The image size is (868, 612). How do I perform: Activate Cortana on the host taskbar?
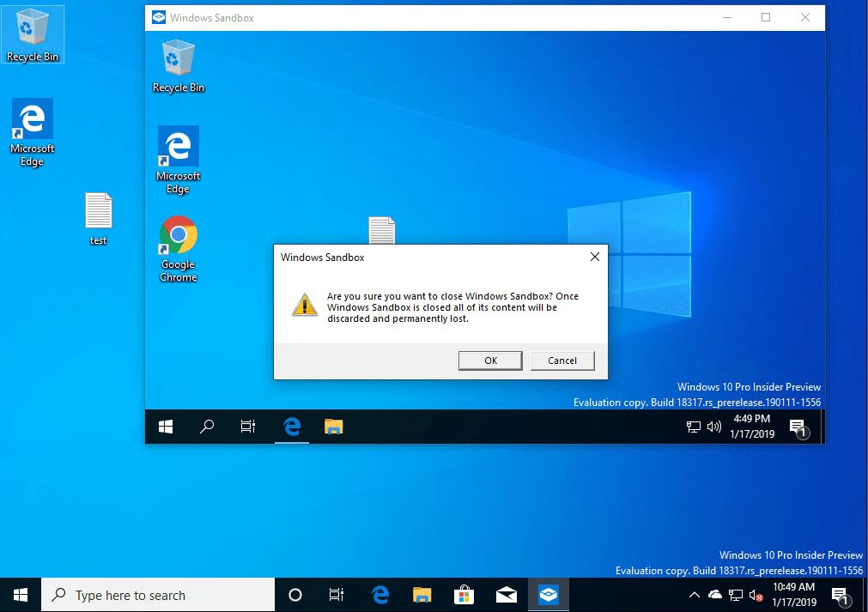[295, 594]
